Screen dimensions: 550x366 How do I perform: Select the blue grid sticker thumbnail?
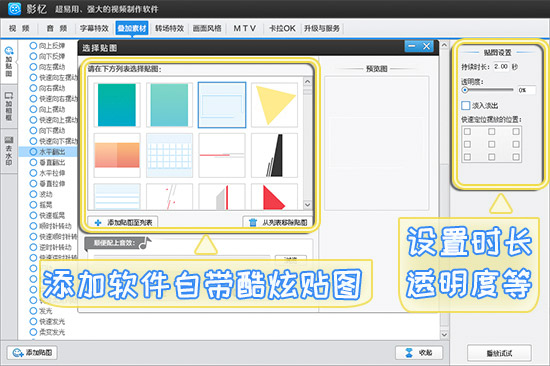click(x=169, y=155)
